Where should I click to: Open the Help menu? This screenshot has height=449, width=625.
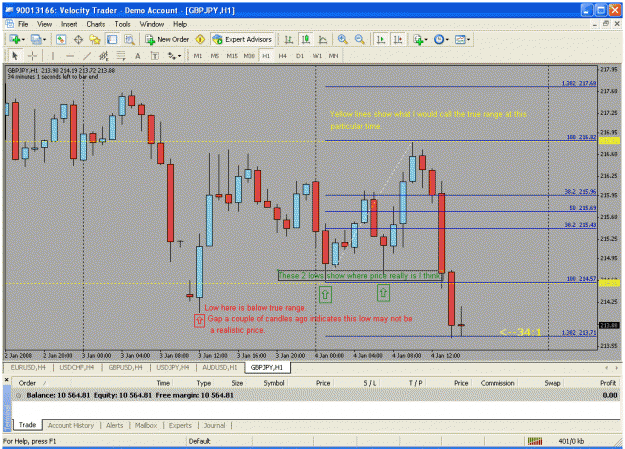coord(180,24)
